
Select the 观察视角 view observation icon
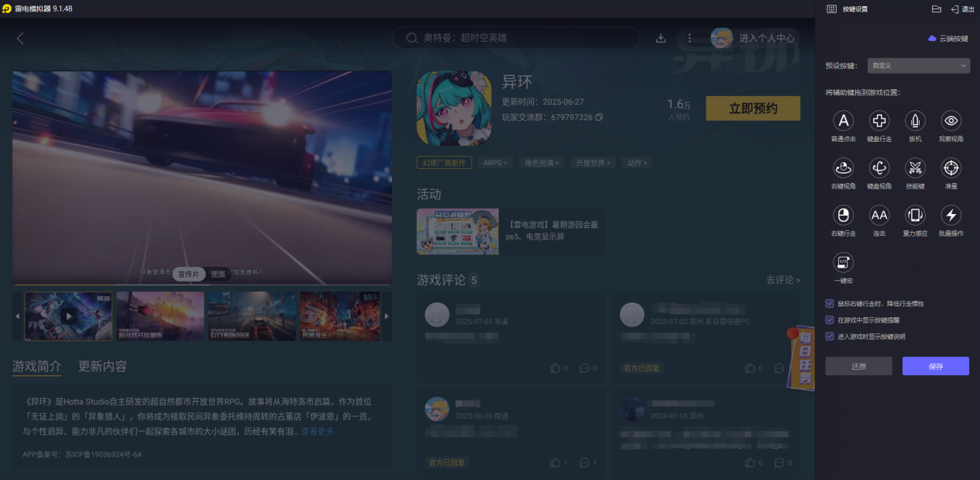pyautogui.click(x=951, y=122)
